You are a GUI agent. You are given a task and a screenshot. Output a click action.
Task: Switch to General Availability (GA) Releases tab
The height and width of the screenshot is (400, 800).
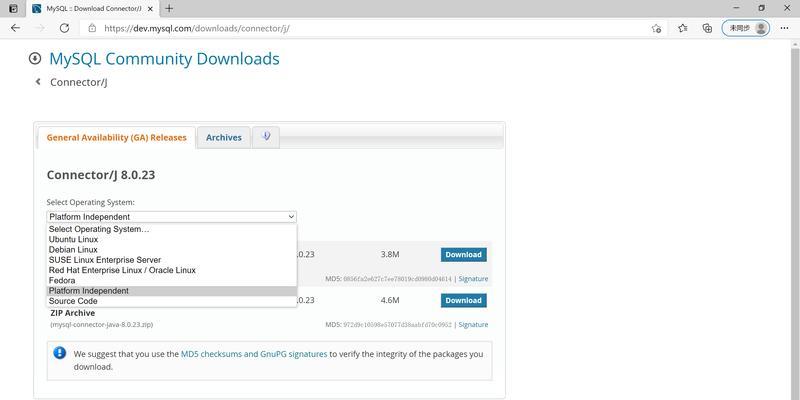pyautogui.click(x=116, y=138)
